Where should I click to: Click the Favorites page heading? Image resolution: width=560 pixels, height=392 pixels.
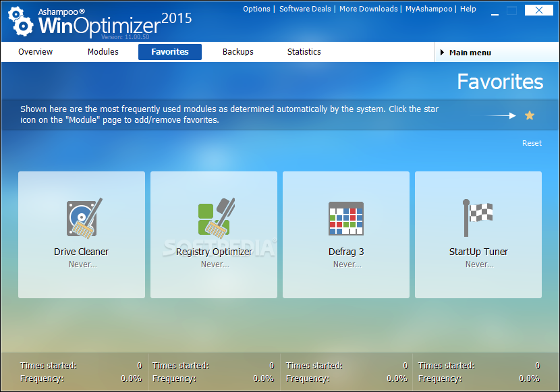click(500, 82)
